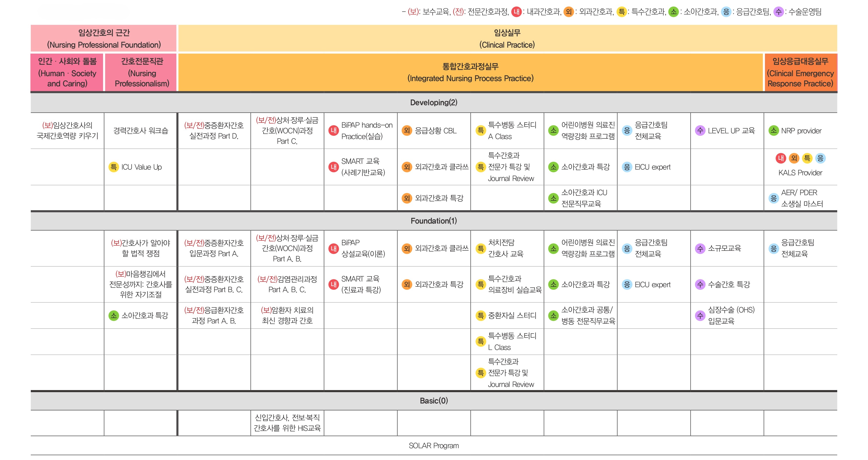Click the 임상응급대응실무 header cell
This screenshot has width=868, height=460.
pos(800,72)
